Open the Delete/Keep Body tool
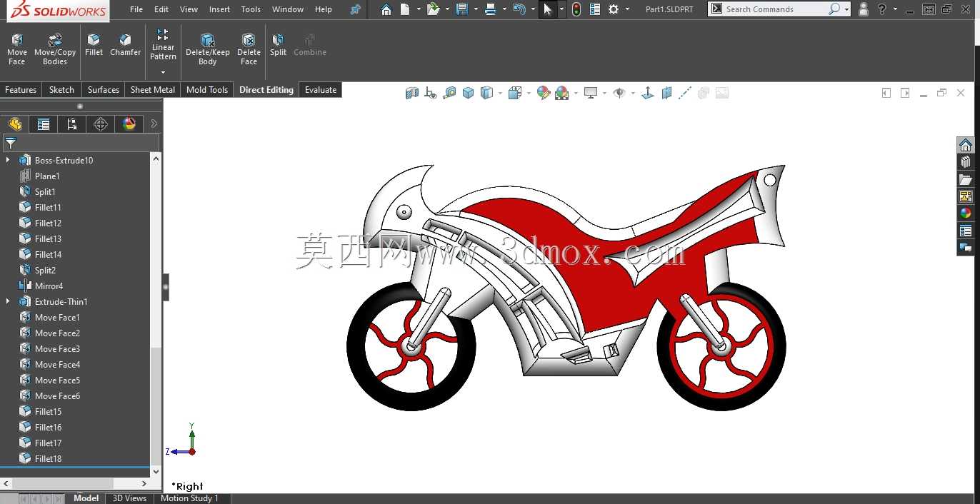 [208, 49]
